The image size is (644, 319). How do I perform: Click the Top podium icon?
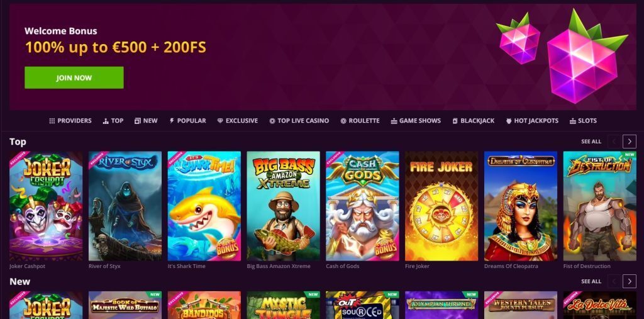[x=106, y=121]
